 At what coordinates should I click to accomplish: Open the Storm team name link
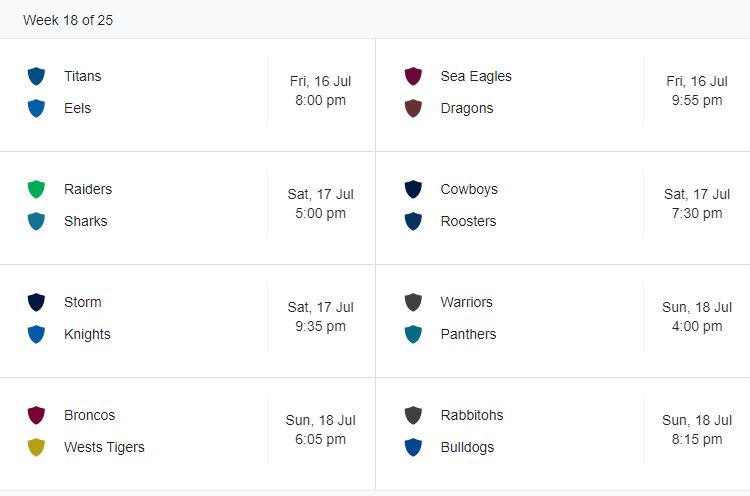point(82,302)
